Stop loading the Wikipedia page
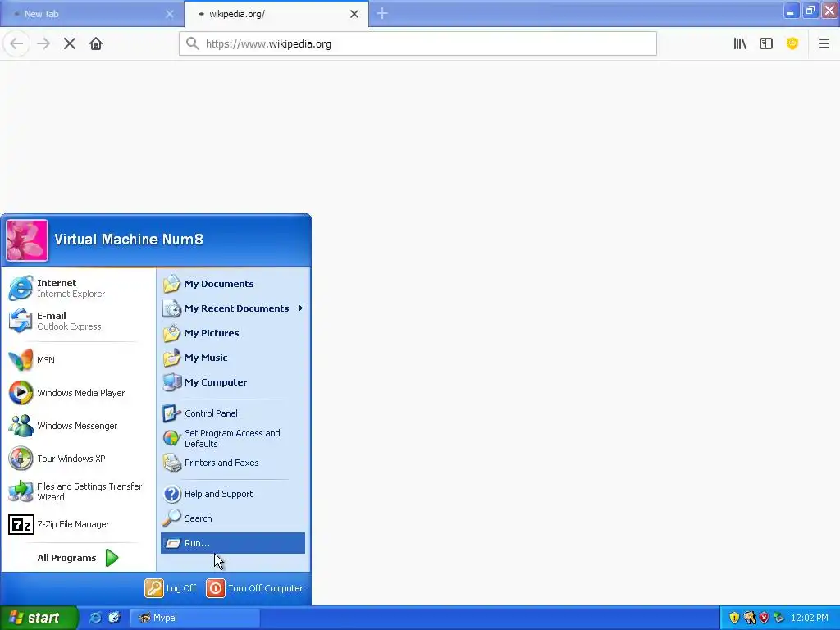The image size is (840, 630). 70,43
